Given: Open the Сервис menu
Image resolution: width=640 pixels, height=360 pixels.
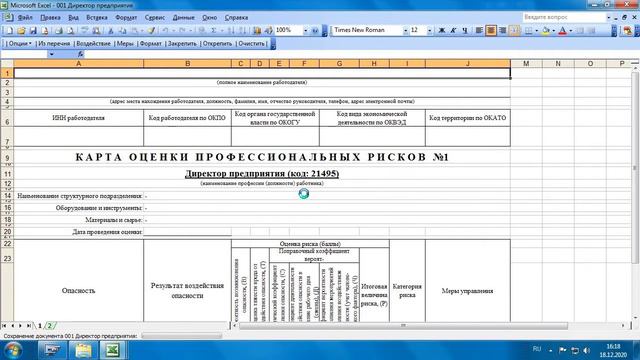Looking at the screenshot, I should [155, 18].
